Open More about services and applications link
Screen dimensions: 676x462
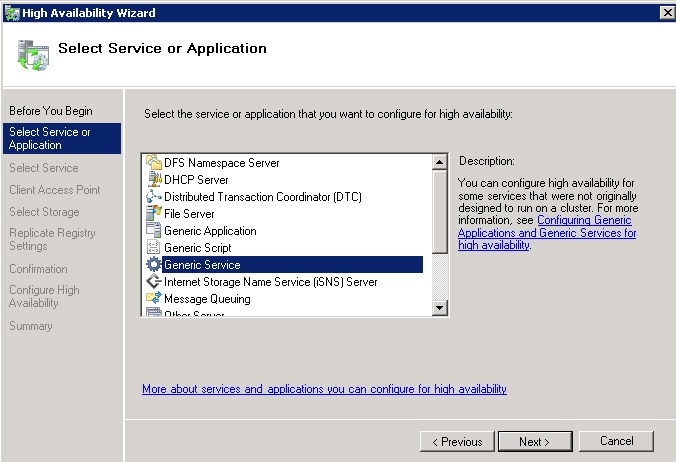coord(324,389)
